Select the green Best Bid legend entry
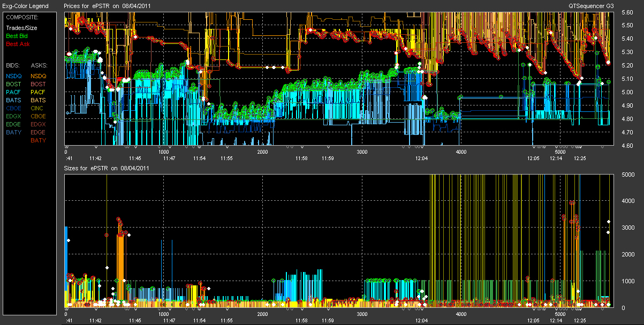644x325 pixels. click(x=17, y=36)
